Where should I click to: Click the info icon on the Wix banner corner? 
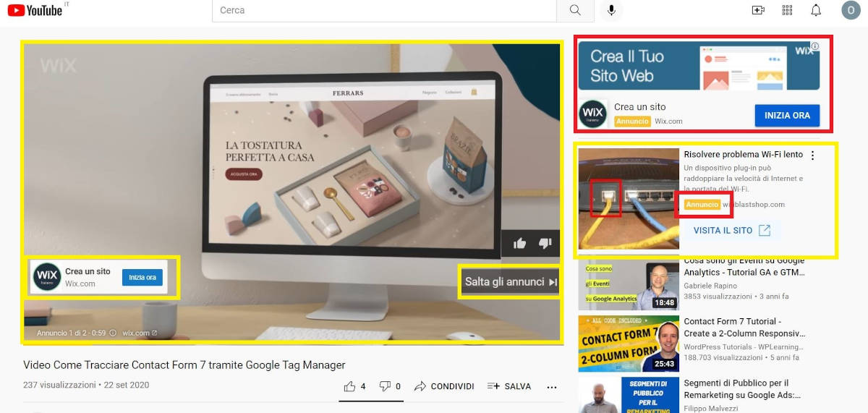click(815, 46)
